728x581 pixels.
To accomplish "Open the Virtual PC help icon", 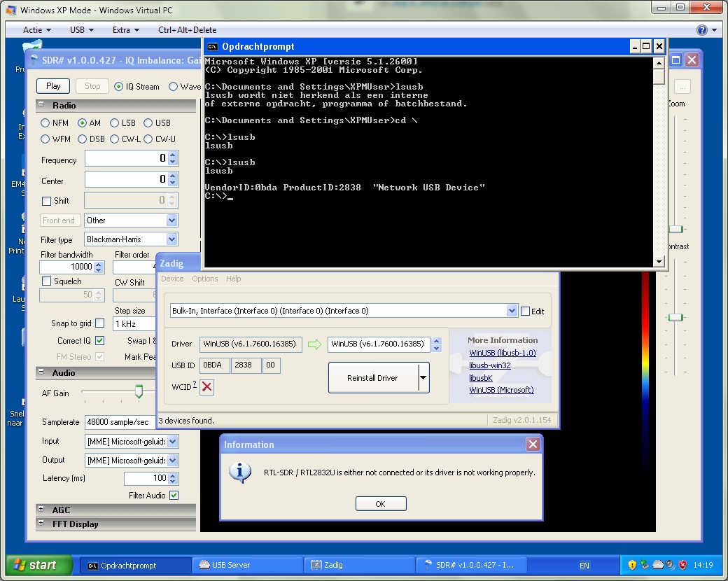I will tap(701, 29).
